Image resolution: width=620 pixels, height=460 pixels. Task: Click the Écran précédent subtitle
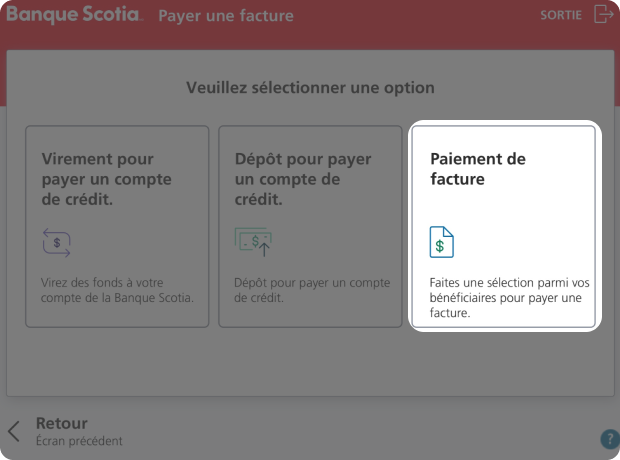tap(79, 441)
